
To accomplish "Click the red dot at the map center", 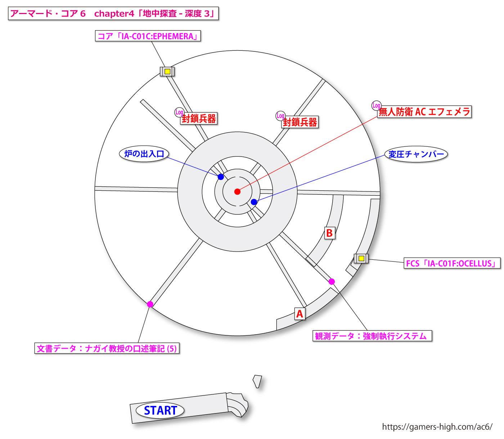I will (237, 191).
